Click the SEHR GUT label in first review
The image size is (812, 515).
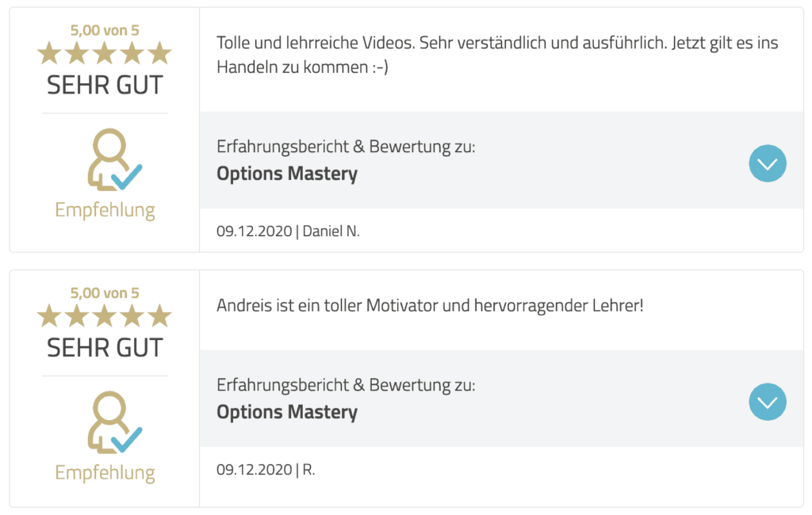pos(105,85)
